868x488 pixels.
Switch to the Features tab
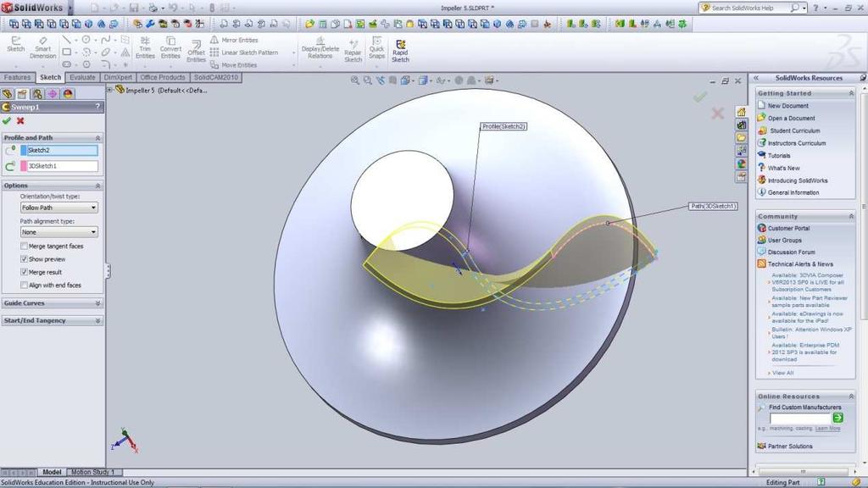[x=18, y=77]
